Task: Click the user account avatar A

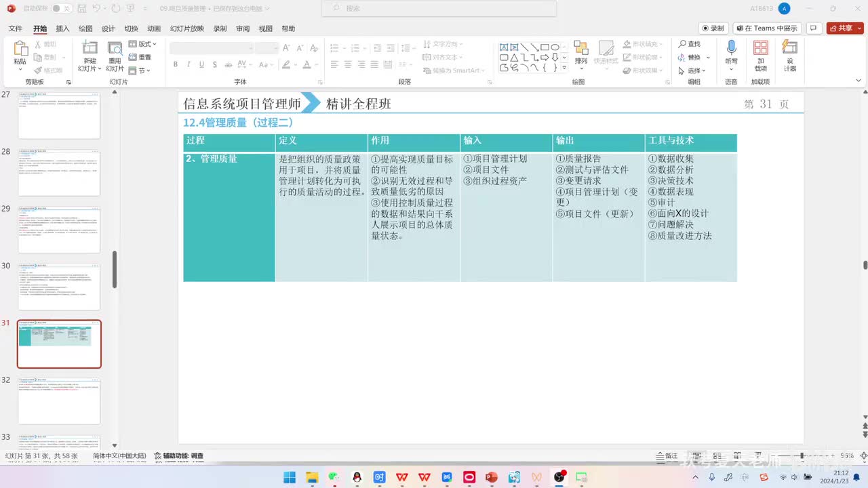Action: coord(785,8)
